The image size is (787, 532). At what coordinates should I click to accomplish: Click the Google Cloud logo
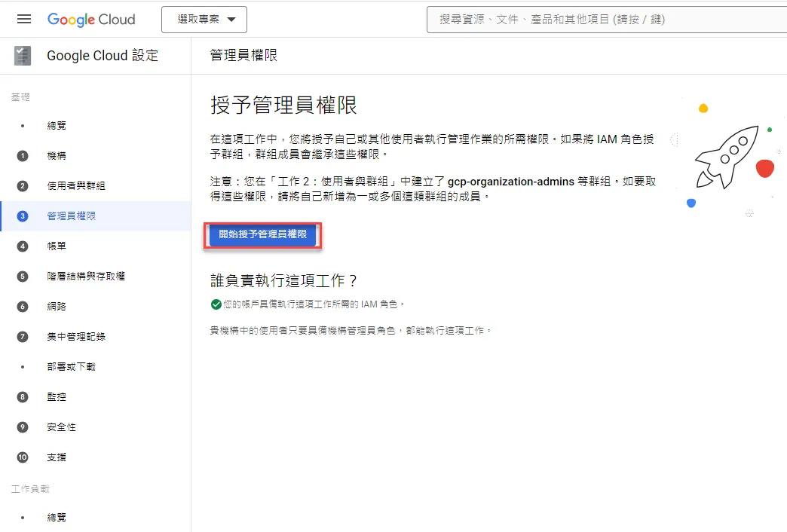coord(91,19)
